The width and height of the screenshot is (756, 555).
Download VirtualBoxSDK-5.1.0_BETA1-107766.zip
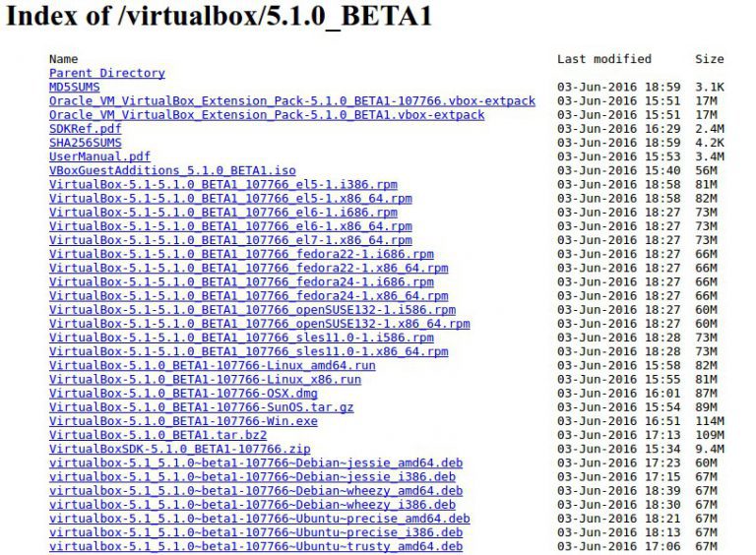coord(180,450)
